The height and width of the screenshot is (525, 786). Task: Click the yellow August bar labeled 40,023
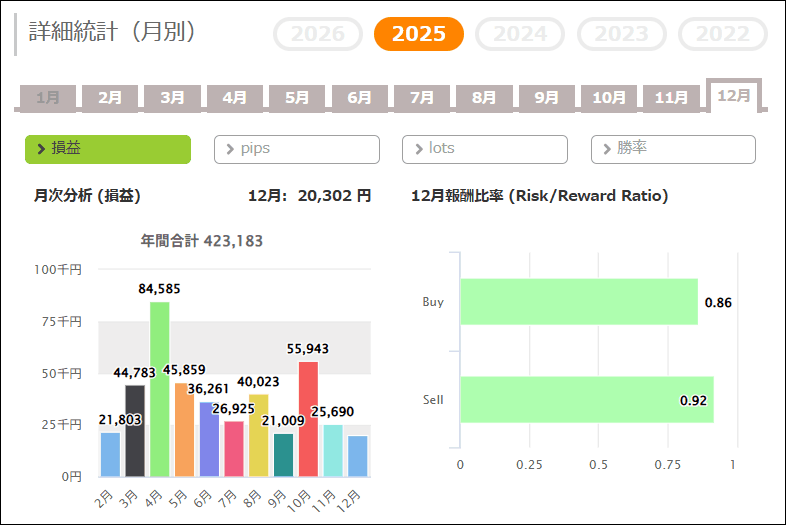point(258,436)
